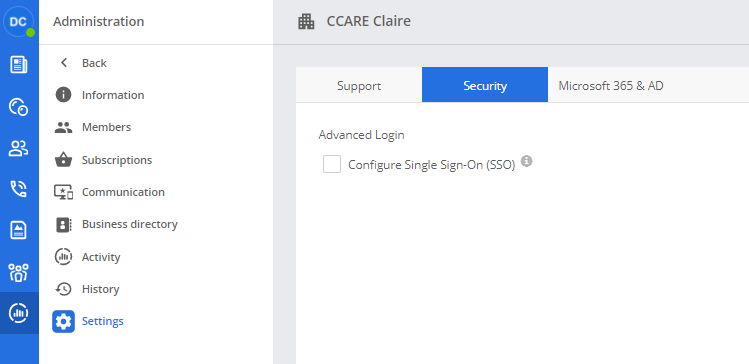Open the news feed sidebar icon
This screenshot has width=749, height=364.
pyautogui.click(x=19, y=64)
